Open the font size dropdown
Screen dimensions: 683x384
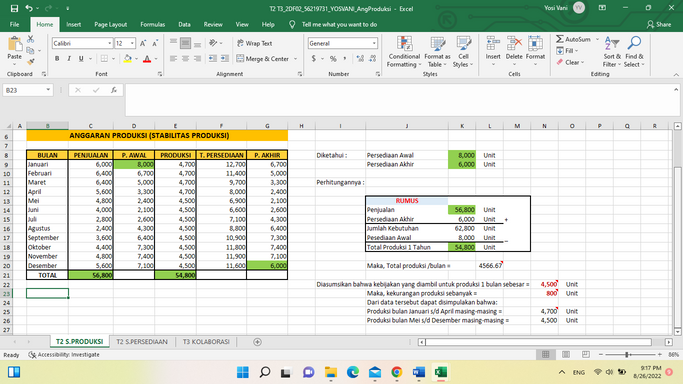coord(132,44)
